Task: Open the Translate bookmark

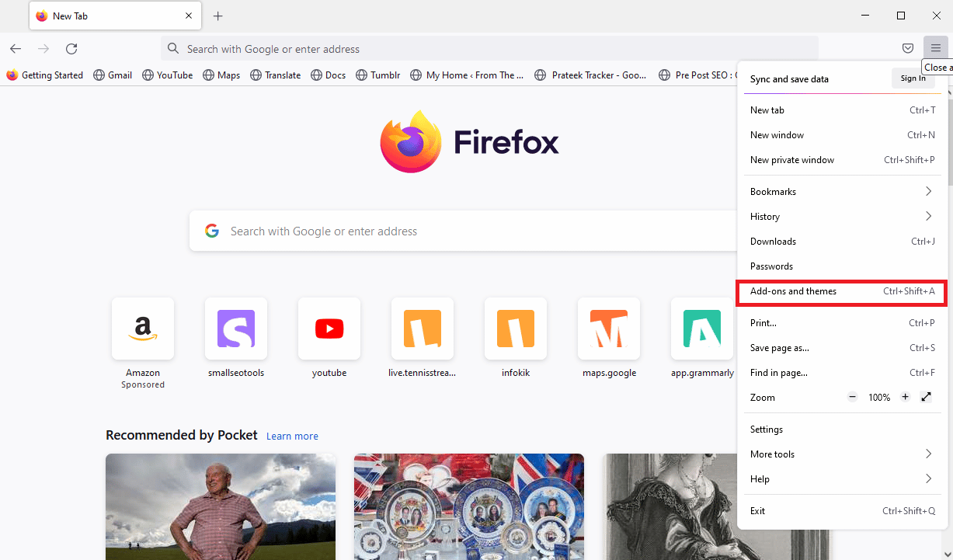Action: [274, 75]
